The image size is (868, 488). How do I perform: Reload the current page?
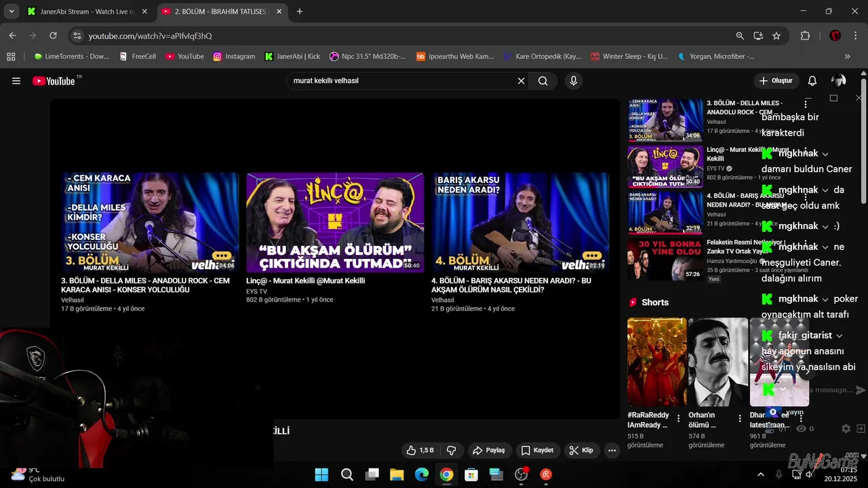coord(53,35)
